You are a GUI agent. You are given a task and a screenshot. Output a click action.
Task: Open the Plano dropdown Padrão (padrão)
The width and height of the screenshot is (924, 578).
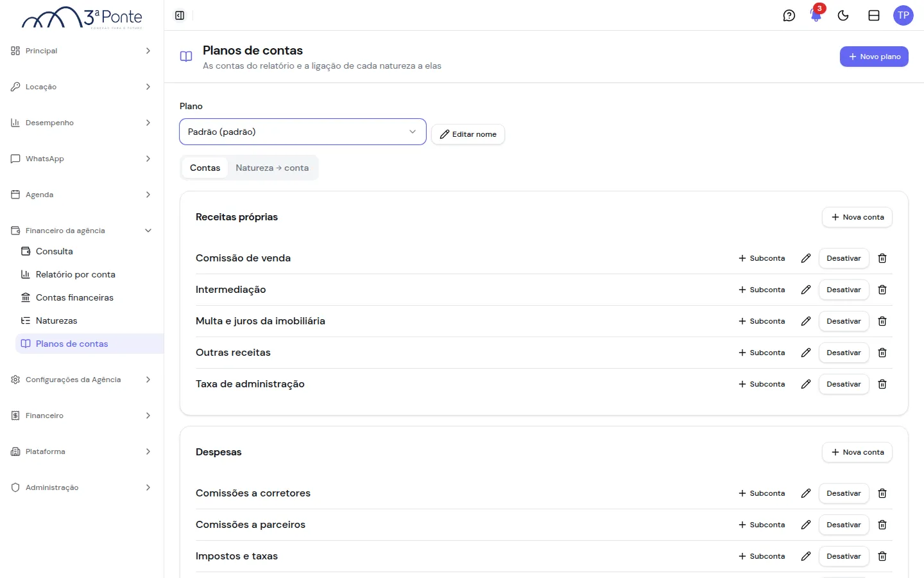tap(303, 132)
